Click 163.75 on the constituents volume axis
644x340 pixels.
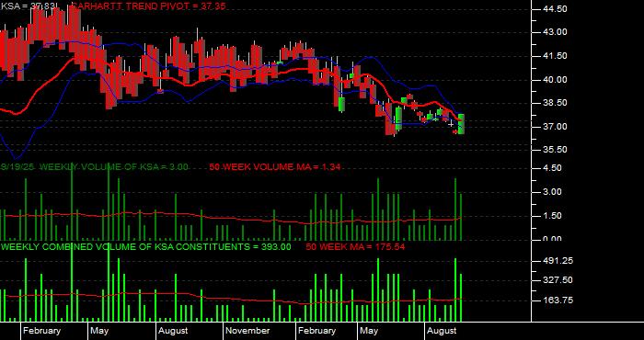coord(558,300)
